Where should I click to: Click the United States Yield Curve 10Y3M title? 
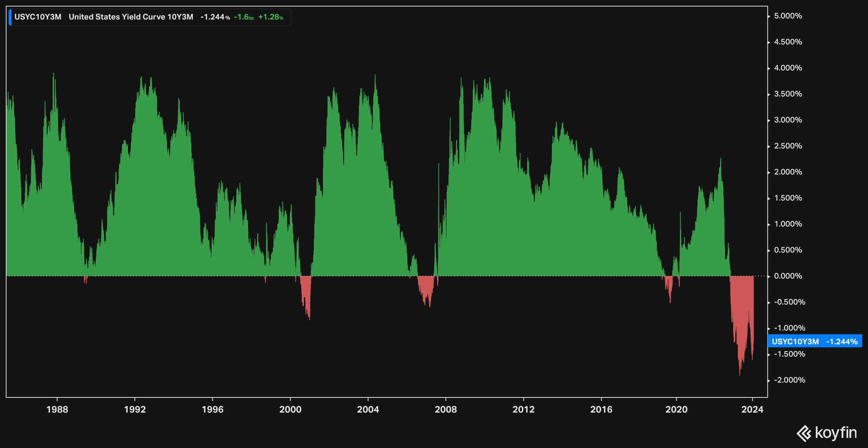(131, 17)
